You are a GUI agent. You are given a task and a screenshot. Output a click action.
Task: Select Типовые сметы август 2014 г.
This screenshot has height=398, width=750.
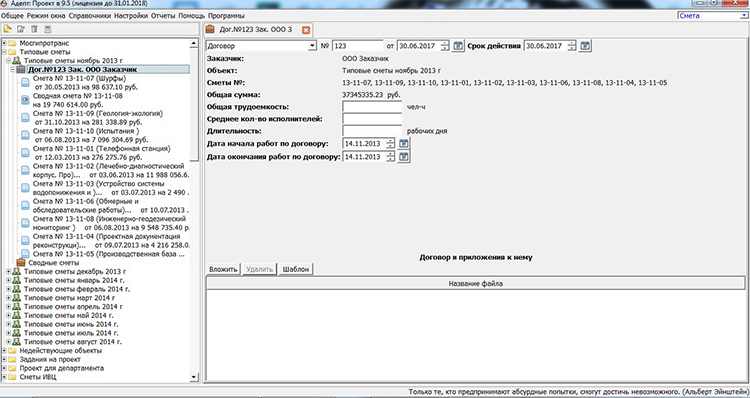[73, 342]
